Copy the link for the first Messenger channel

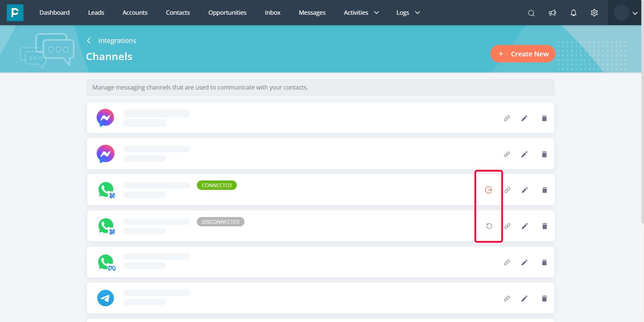click(507, 118)
